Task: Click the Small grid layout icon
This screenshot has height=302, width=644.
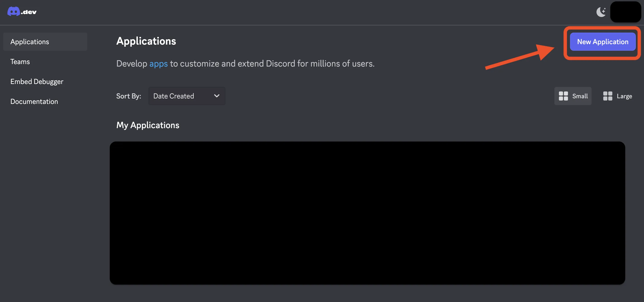Action: [563, 96]
